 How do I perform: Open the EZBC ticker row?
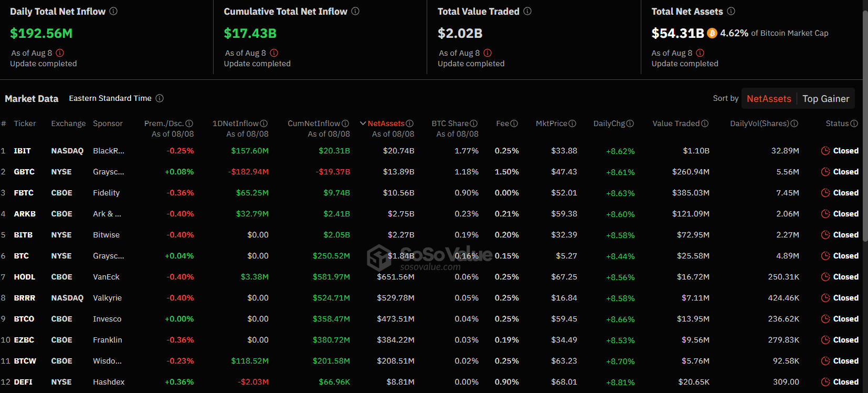(x=24, y=340)
